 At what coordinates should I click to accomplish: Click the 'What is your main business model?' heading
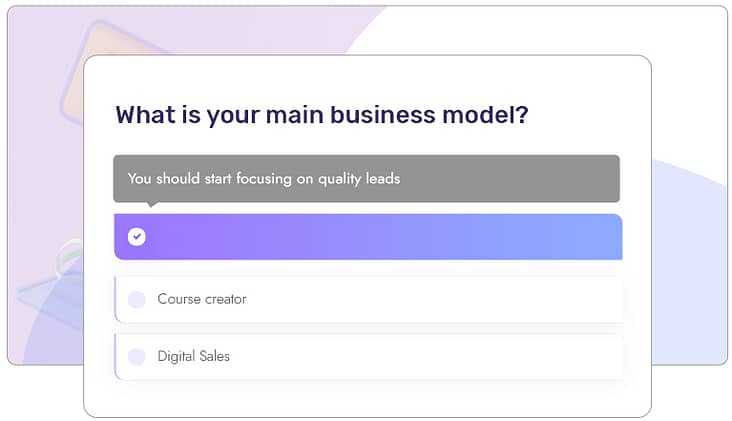click(x=322, y=115)
